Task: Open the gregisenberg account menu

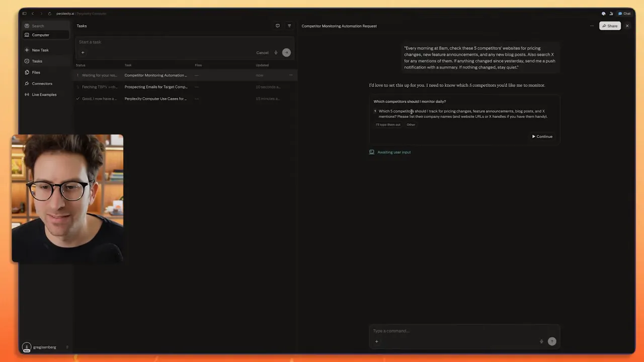Action: pos(45,347)
